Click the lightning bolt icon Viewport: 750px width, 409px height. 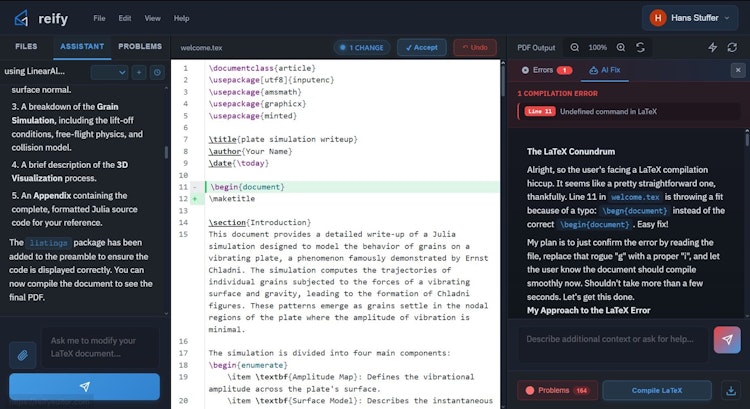[x=713, y=47]
